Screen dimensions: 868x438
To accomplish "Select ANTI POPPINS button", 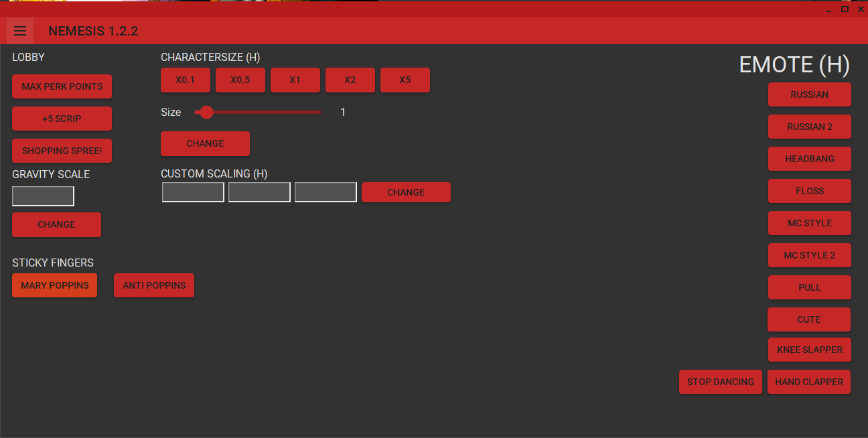I will (x=154, y=285).
